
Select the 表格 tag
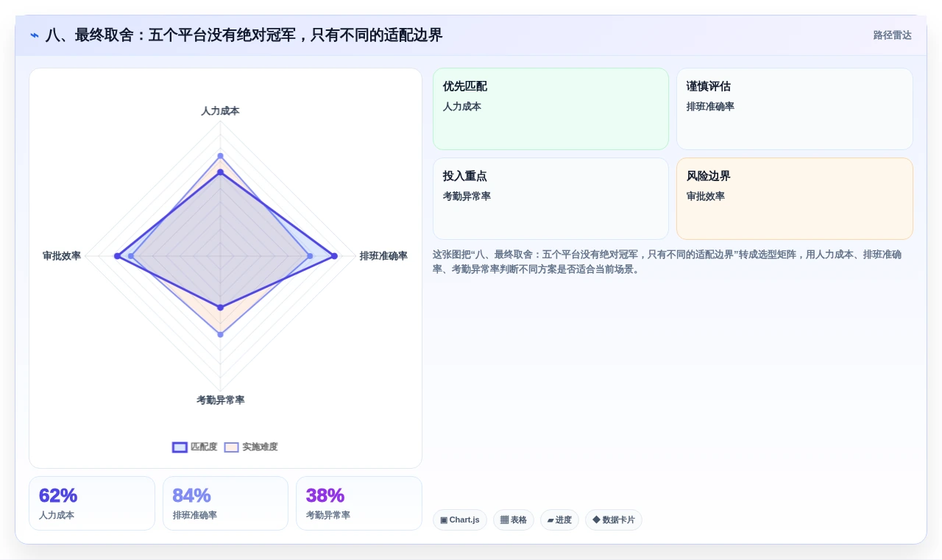pos(514,520)
